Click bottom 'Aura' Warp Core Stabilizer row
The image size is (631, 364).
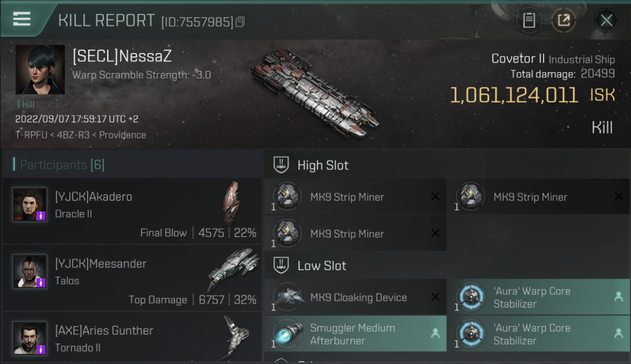click(538, 334)
